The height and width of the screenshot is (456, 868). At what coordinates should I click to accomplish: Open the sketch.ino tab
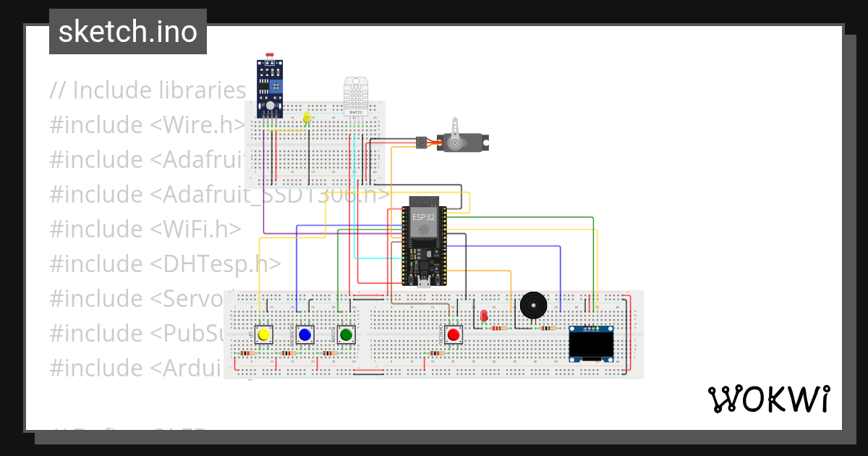pos(127,31)
